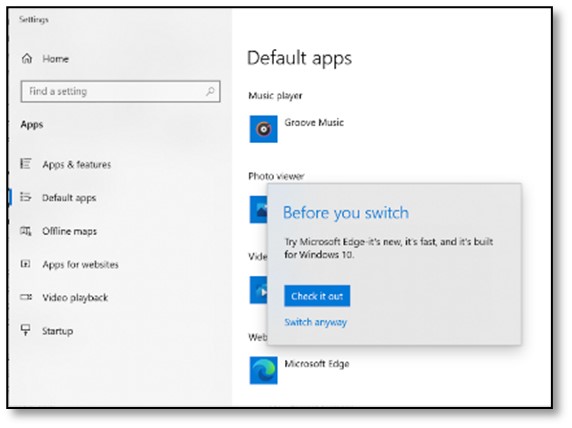The height and width of the screenshot is (428, 572).
Task: Click the Settings window title
Action: click(x=34, y=19)
